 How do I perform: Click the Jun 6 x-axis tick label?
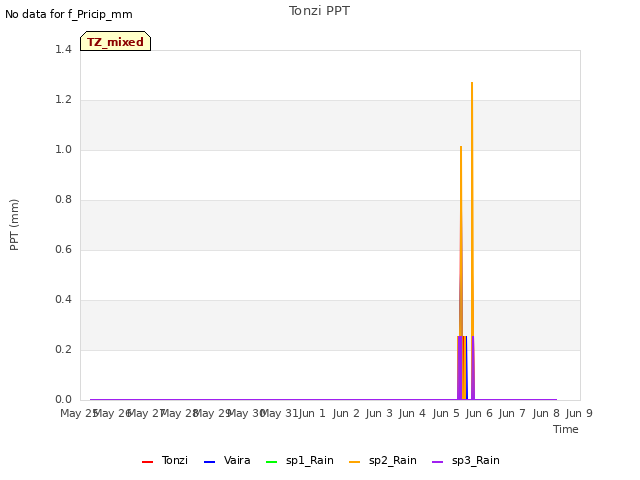(x=479, y=413)
